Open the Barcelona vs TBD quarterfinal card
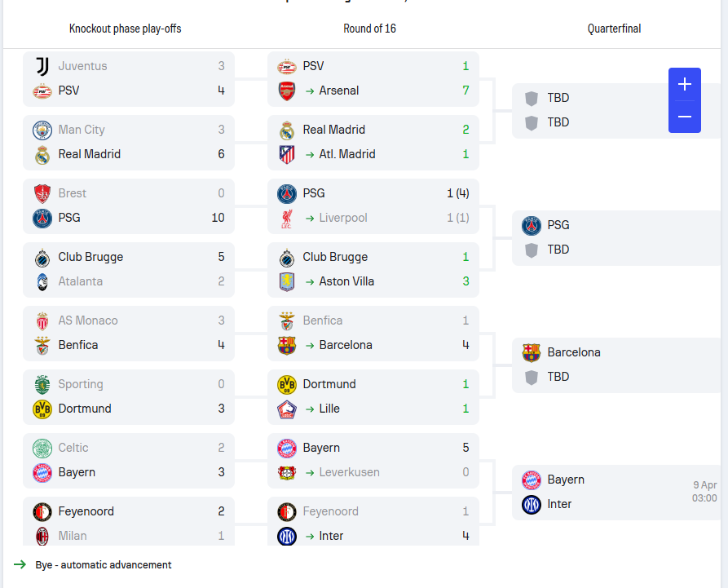The height and width of the screenshot is (588, 728). (617, 365)
